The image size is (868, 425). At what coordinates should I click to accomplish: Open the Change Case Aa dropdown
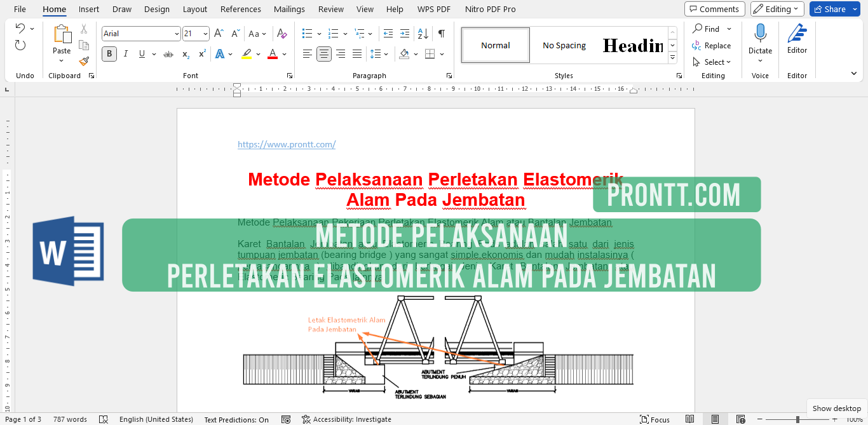pos(257,34)
